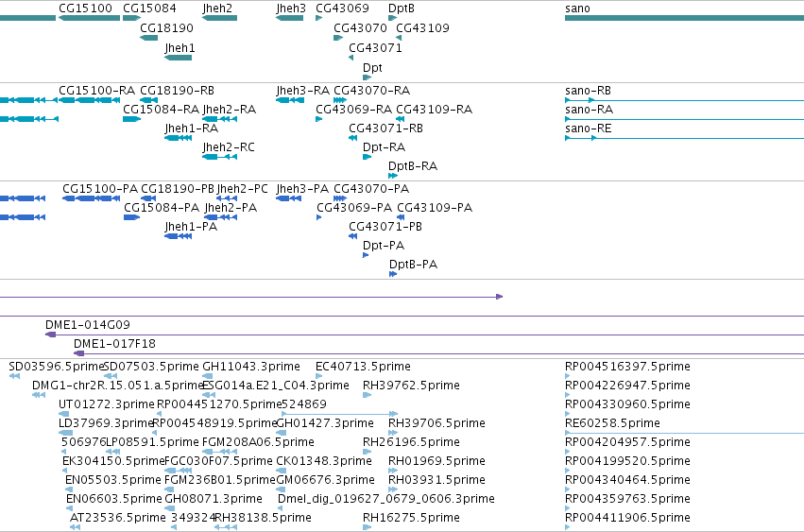Select the CG43070 gene feature
804x532 pixels.
tap(338, 38)
